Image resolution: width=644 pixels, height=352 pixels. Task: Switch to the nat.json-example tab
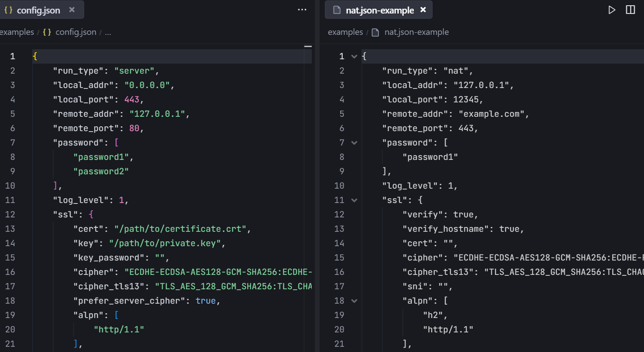pos(378,10)
